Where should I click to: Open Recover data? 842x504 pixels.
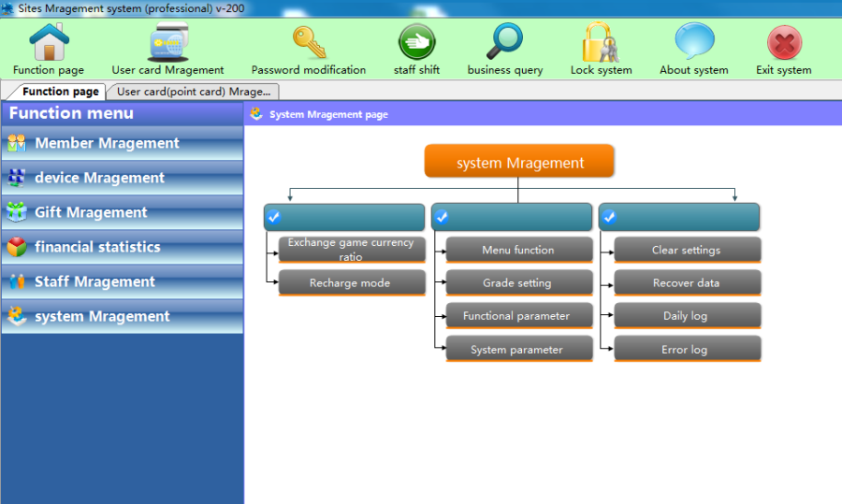pos(688,283)
